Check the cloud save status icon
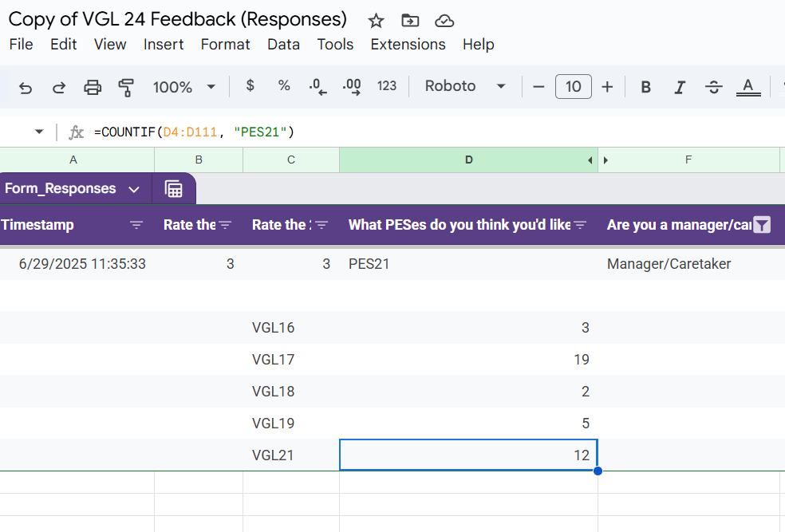This screenshot has width=785, height=532. 444,21
